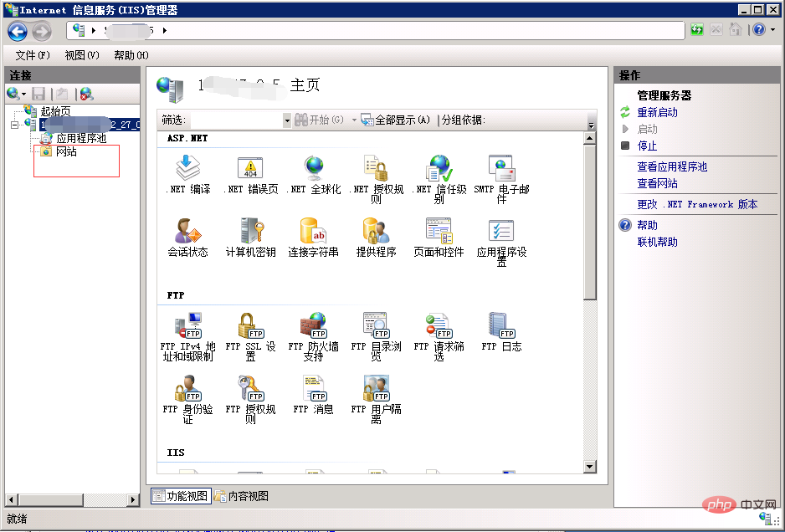
Task: Open the 计算机密钥 feature
Action: point(250,238)
